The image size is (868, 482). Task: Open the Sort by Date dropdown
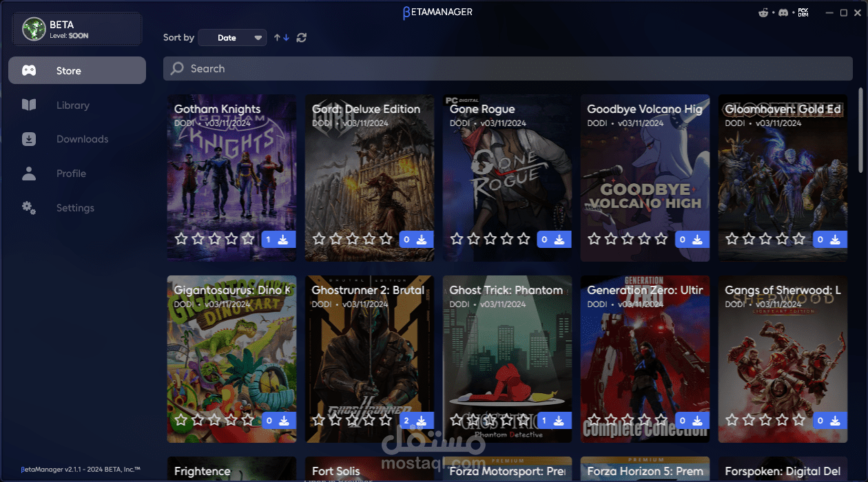(232, 38)
